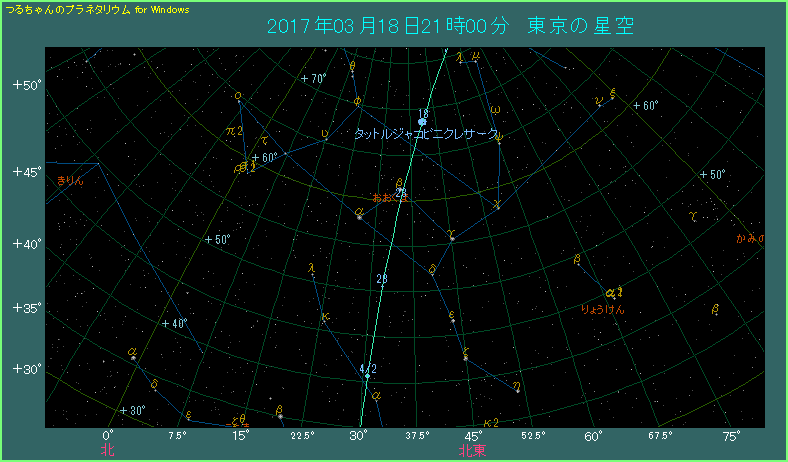Select the りょうけん constellation label
788x462 pixels.
click(x=602, y=310)
